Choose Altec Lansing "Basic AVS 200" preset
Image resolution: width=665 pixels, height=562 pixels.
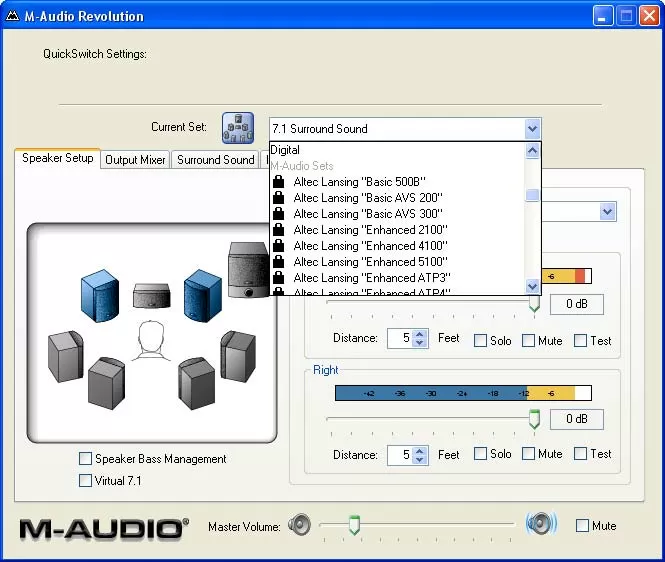(x=397, y=198)
